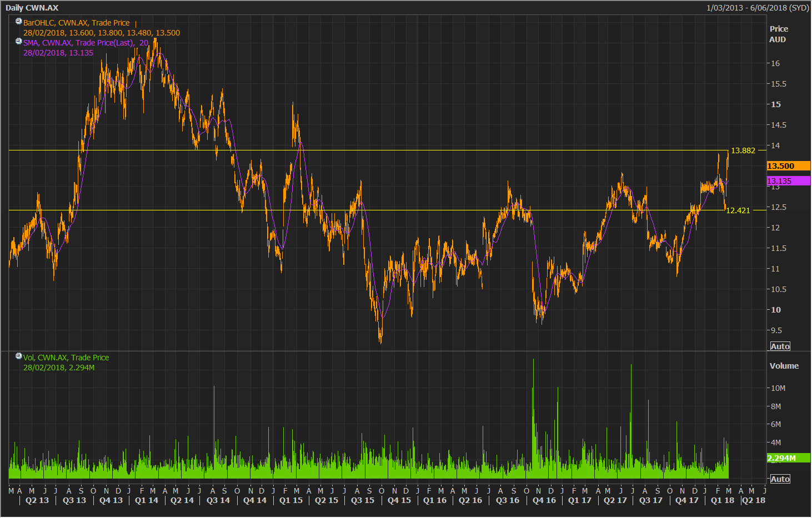Select the Vol, CWN.AX, Trade Price legend
This screenshot has width=812, height=518.
(x=66, y=358)
